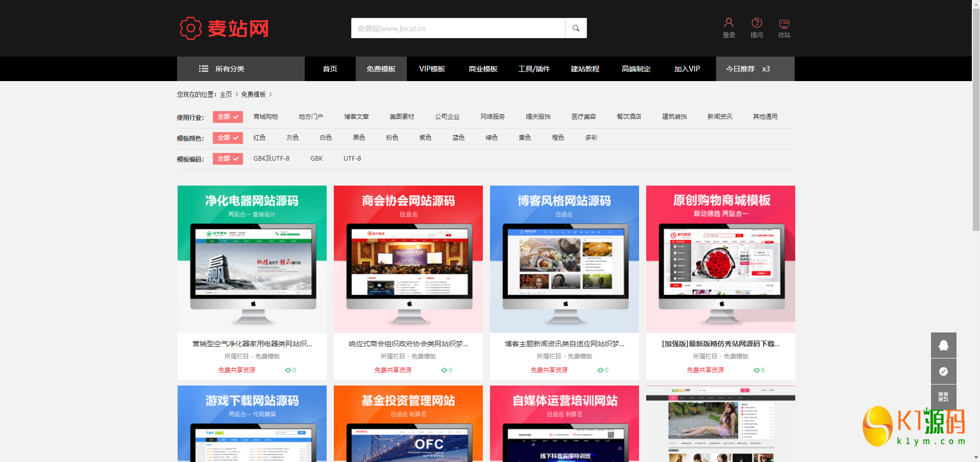This screenshot has width=980, height=462.
Task: Click the view-count eye icon under 最新版精仿秀站网
Action: pos(756,370)
